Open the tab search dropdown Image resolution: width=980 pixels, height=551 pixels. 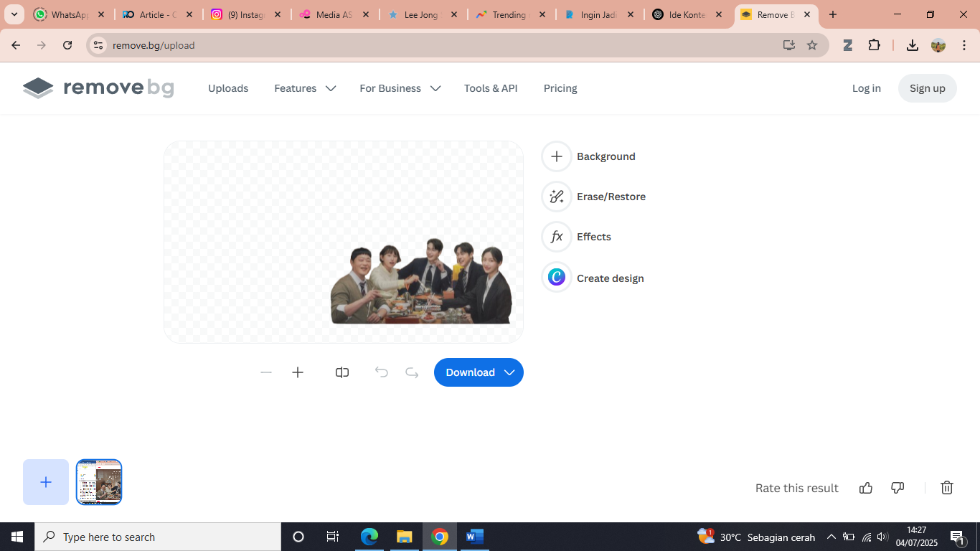[x=14, y=14]
